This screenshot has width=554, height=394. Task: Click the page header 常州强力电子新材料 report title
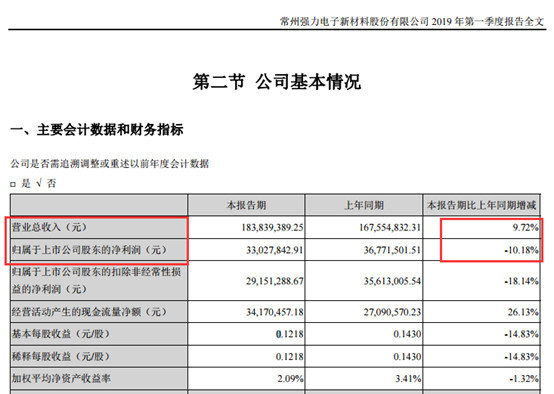[412, 22]
